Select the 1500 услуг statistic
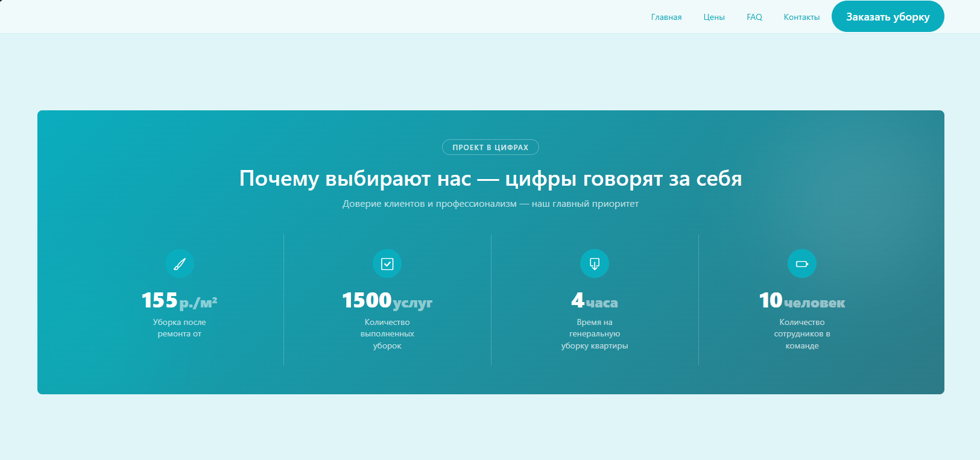 pos(387,300)
